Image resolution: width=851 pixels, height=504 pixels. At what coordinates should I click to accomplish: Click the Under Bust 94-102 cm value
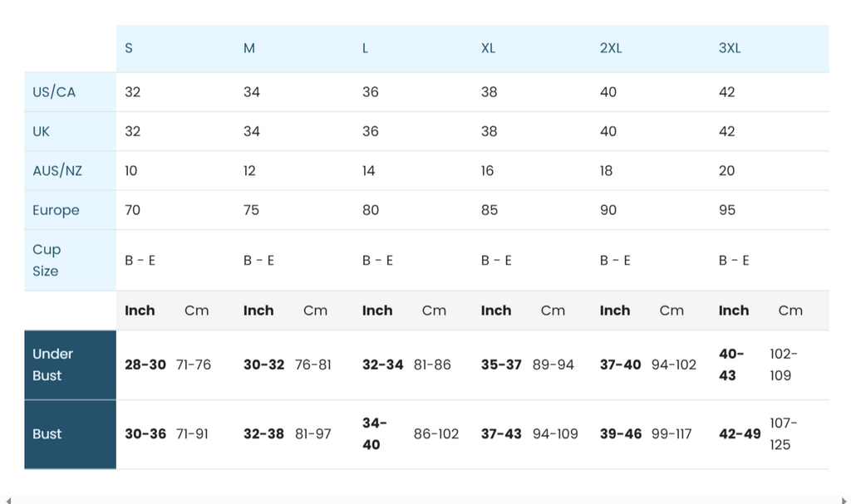(674, 365)
